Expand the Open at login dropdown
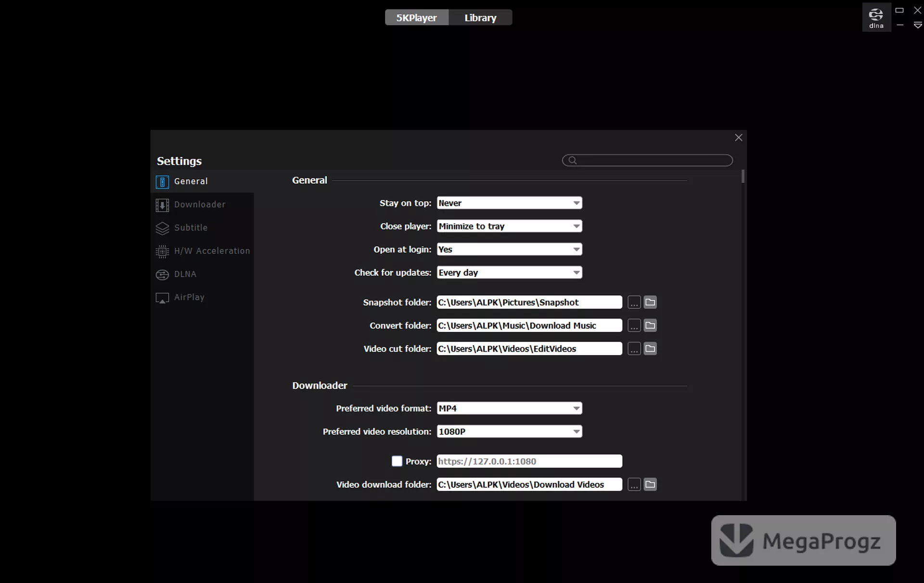The height and width of the screenshot is (583, 924). pos(510,249)
